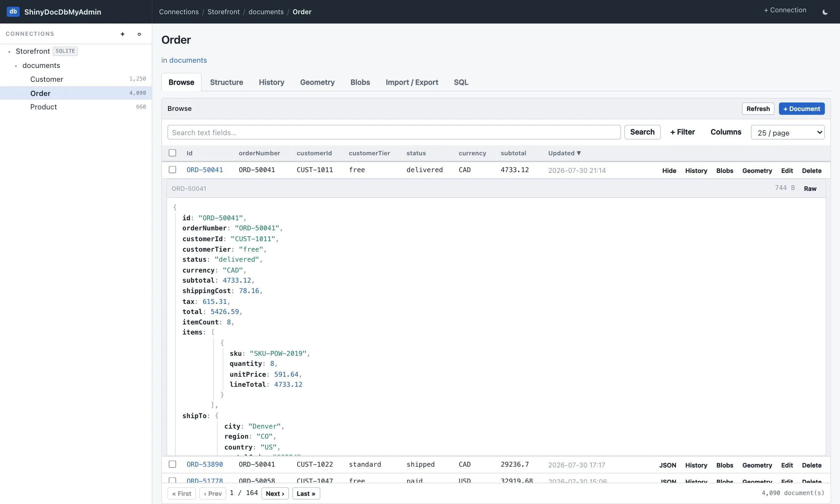Viewport: 840px width, 504px height.
Task: Click the Id column header
Action: click(x=190, y=153)
